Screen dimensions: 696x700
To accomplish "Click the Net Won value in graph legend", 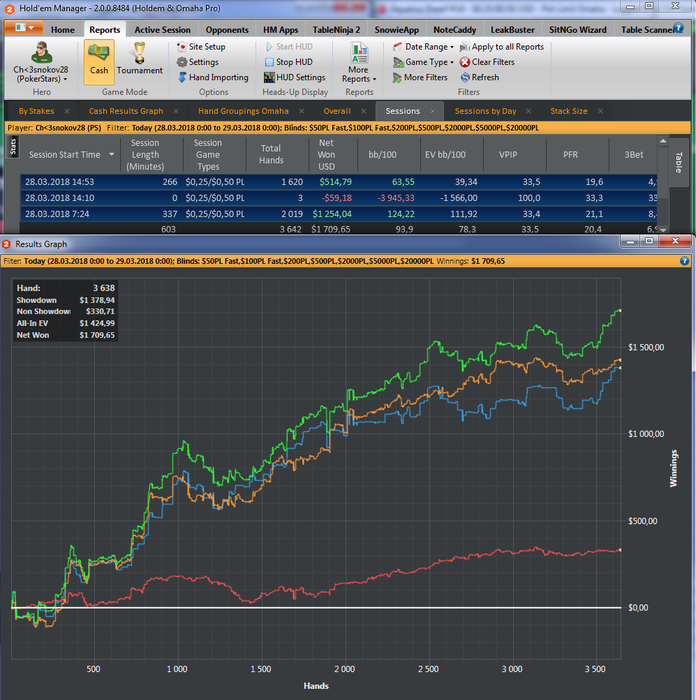I will [97, 335].
